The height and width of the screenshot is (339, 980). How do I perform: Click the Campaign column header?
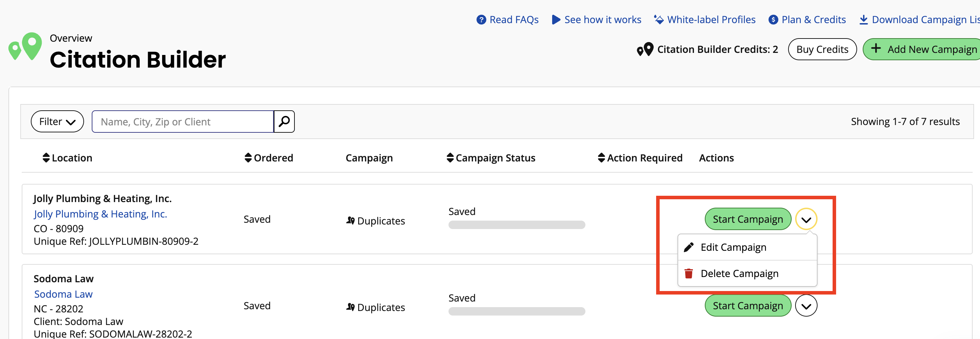tap(369, 158)
